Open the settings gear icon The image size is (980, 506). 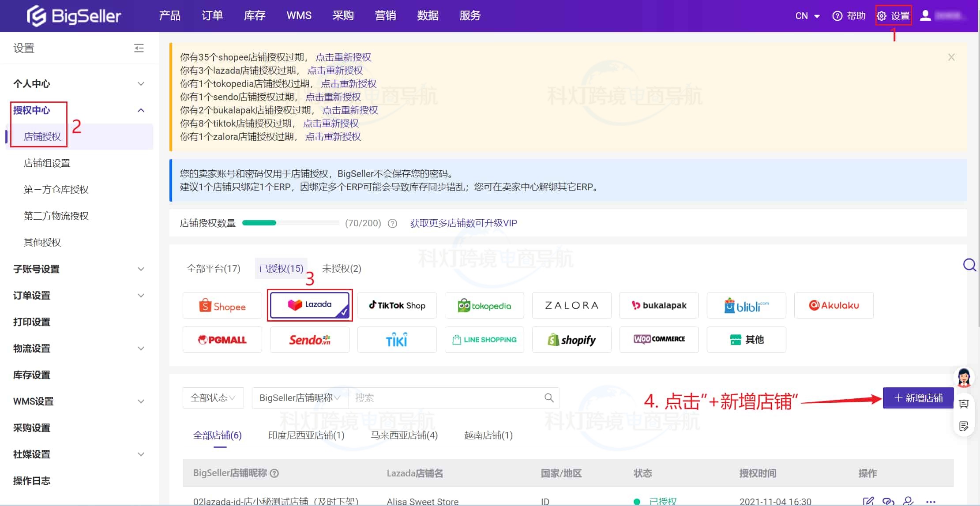[x=882, y=16]
